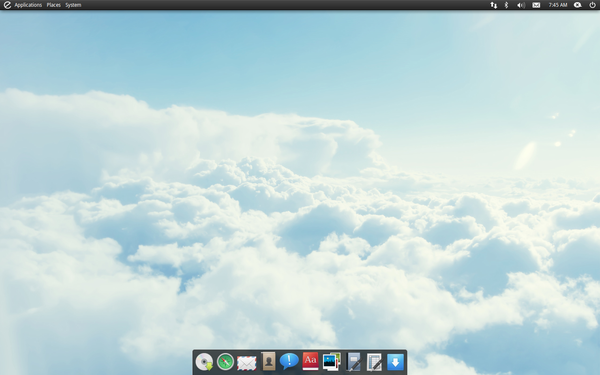600x375 pixels.
Task: Open the Applications menu
Action: coord(28,5)
